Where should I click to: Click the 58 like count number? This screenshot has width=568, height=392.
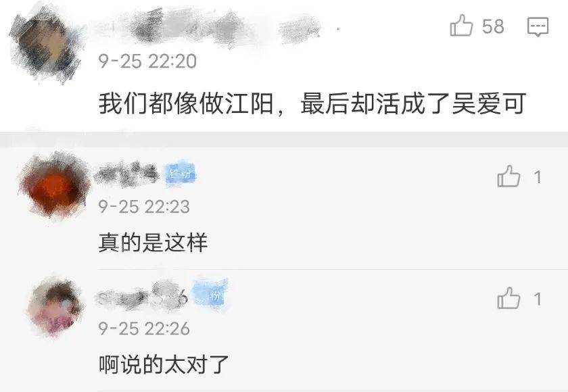493,26
